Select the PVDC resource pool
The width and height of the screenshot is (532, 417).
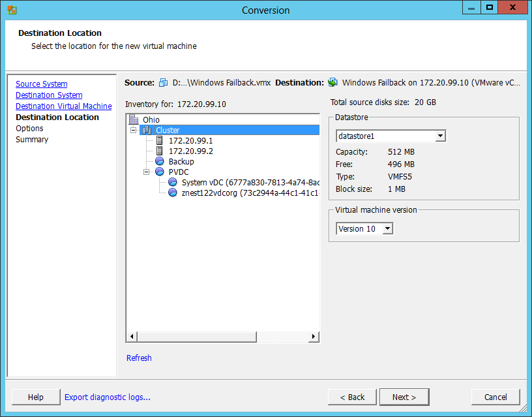[x=179, y=172]
